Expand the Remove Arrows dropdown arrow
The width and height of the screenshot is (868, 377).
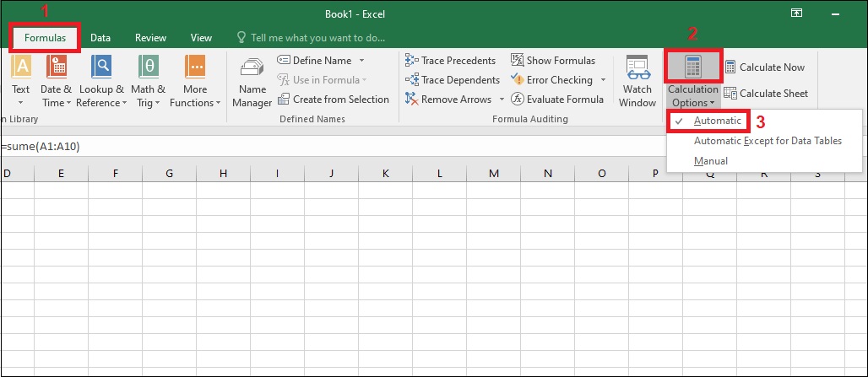pos(502,100)
